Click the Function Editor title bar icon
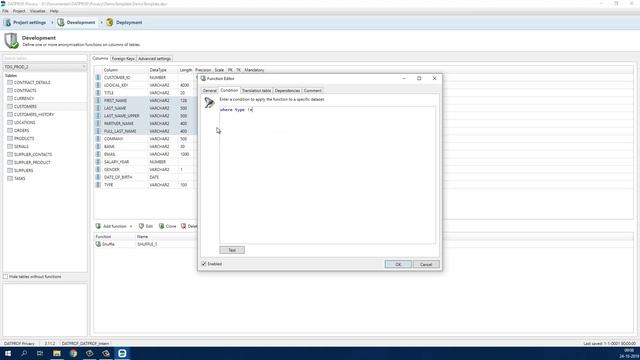This screenshot has height=360, width=640. tap(203, 78)
